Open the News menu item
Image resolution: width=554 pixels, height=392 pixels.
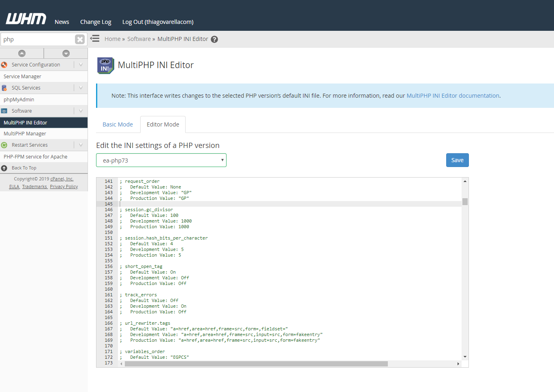tap(62, 22)
